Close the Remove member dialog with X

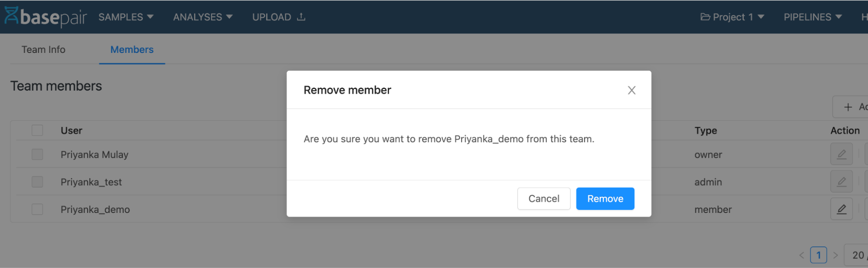coord(631,90)
